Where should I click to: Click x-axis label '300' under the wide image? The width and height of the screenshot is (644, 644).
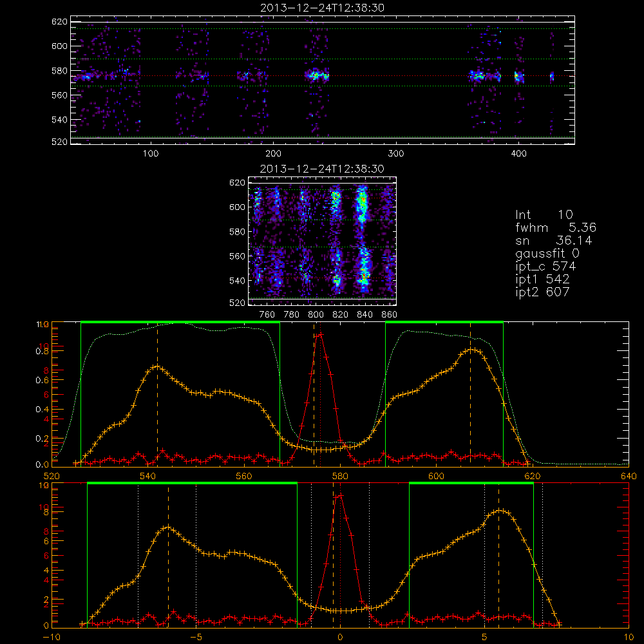pyautogui.click(x=396, y=154)
